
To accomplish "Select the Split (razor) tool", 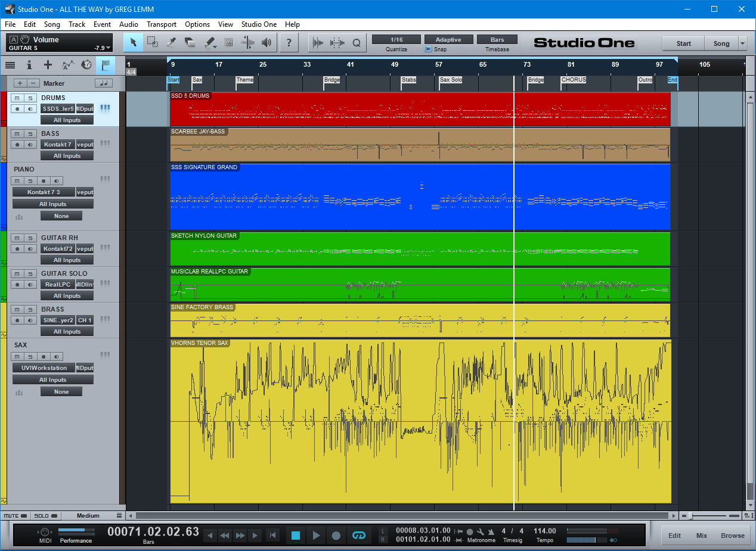I will point(172,42).
